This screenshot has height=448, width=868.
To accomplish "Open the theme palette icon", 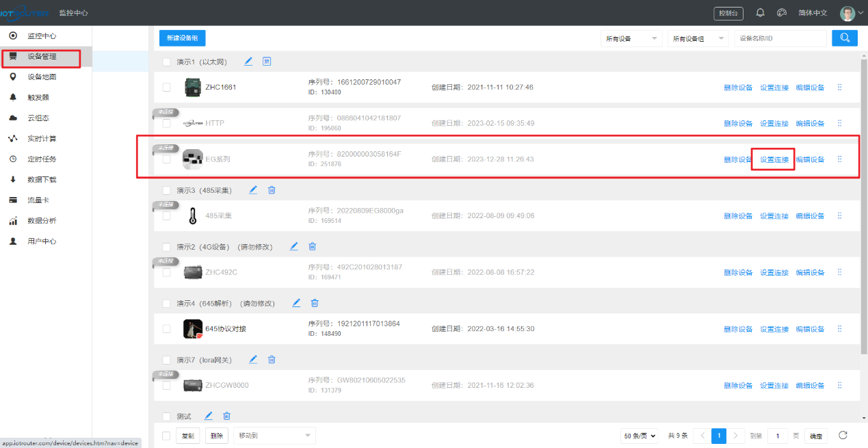I will [x=782, y=13].
